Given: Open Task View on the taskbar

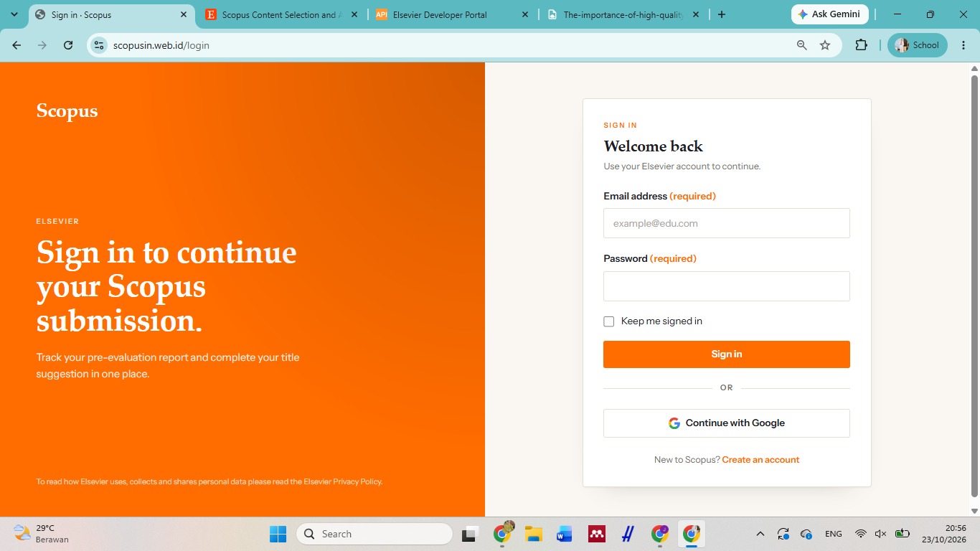Looking at the screenshot, I should click(x=470, y=534).
